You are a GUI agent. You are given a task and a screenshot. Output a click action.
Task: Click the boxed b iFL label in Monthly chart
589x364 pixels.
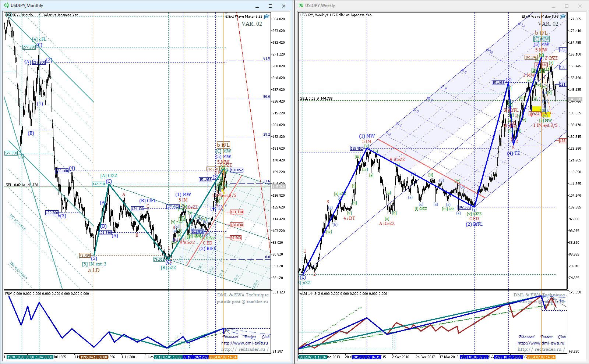click(223, 145)
